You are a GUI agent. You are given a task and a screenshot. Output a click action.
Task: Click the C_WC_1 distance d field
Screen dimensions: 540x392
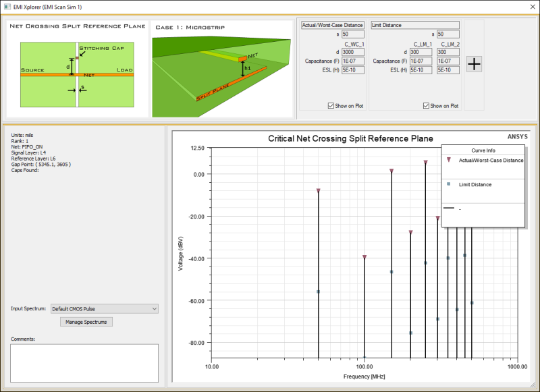point(353,52)
